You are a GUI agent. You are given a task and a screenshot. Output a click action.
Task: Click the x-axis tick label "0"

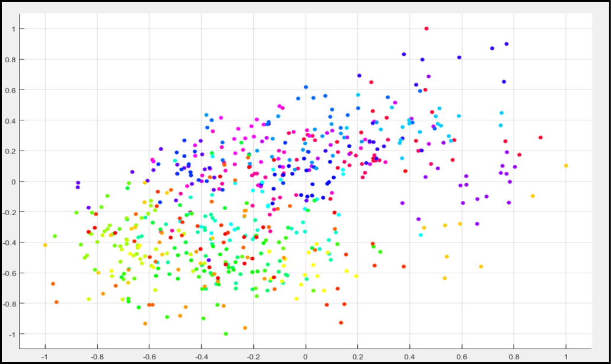click(x=305, y=357)
